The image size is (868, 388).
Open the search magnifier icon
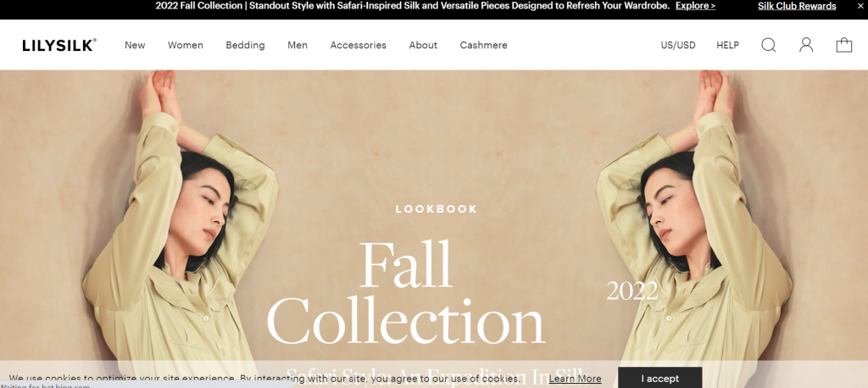coord(768,45)
